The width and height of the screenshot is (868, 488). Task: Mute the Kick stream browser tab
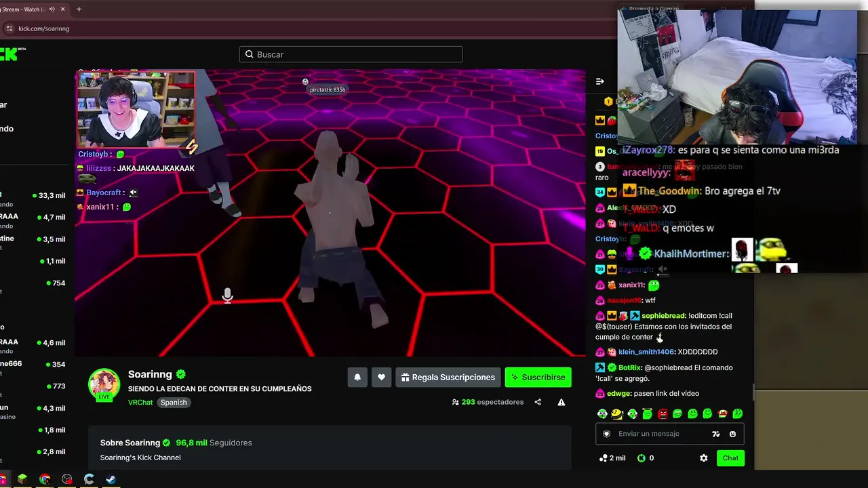coord(52,9)
